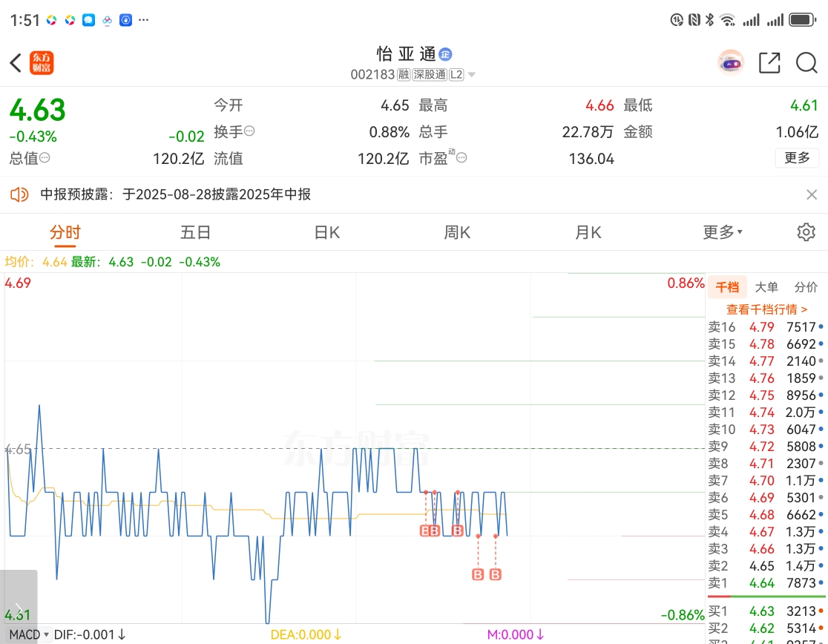Tap the 卖5 order row at 4.68

(x=766, y=515)
